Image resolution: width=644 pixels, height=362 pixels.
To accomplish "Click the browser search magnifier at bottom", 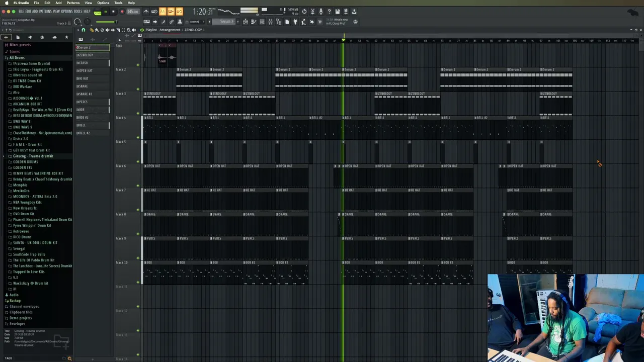I will (69, 358).
